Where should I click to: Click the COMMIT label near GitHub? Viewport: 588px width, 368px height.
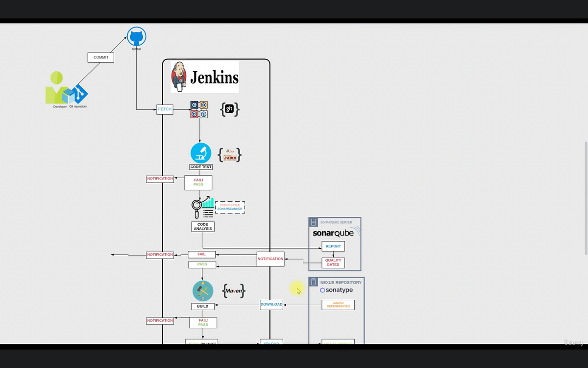[100, 57]
